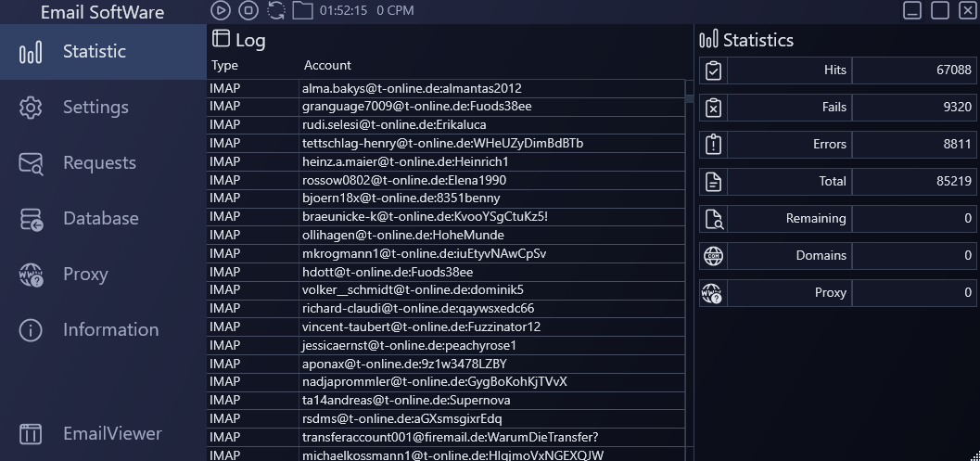Click the Domains globe icon in Statistics
The image size is (980, 461).
713,256
